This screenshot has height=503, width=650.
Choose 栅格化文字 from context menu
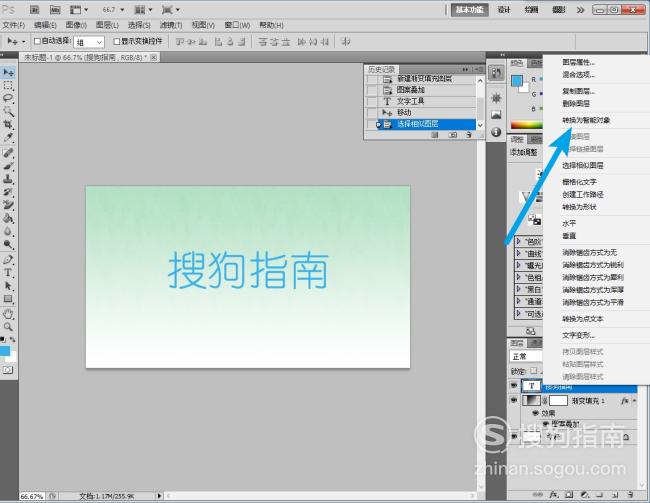(579, 182)
